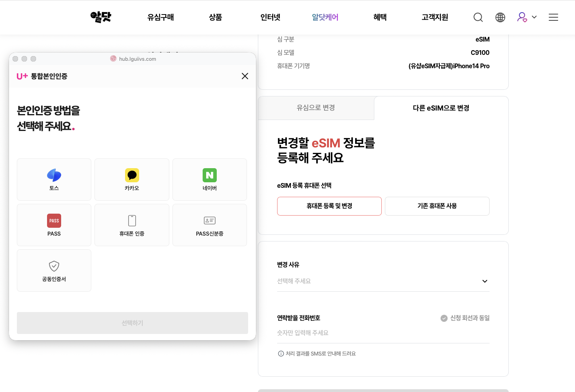Open the 인터넷 menu
This screenshot has width=575, height=392.
click(270, 17)
